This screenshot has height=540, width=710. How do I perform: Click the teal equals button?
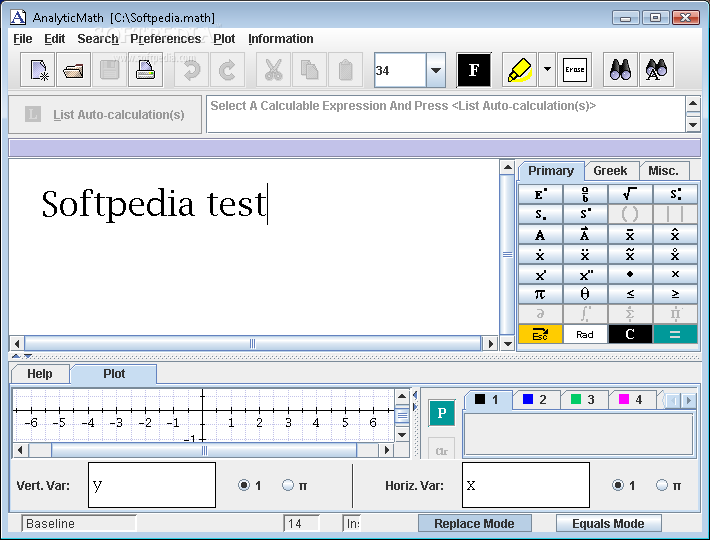pos(675,334)
